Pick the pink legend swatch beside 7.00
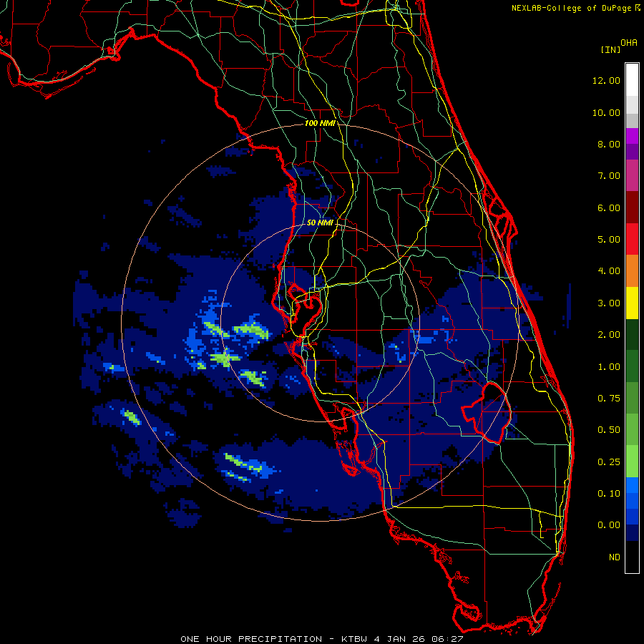The image size is (644, 644). coord(632,175)
